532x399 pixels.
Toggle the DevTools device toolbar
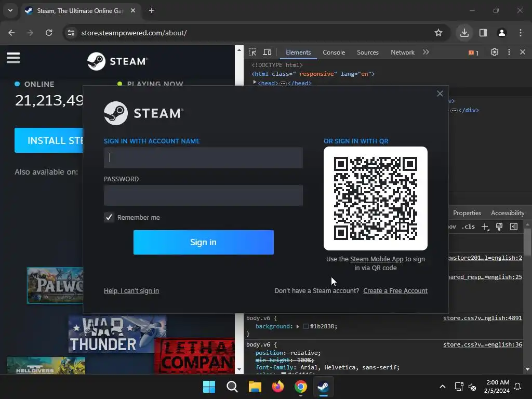pos(268,52)
